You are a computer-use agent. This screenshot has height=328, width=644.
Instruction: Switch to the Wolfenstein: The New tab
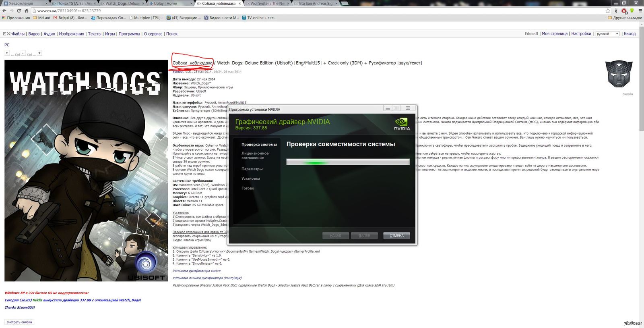pos(268,3)
